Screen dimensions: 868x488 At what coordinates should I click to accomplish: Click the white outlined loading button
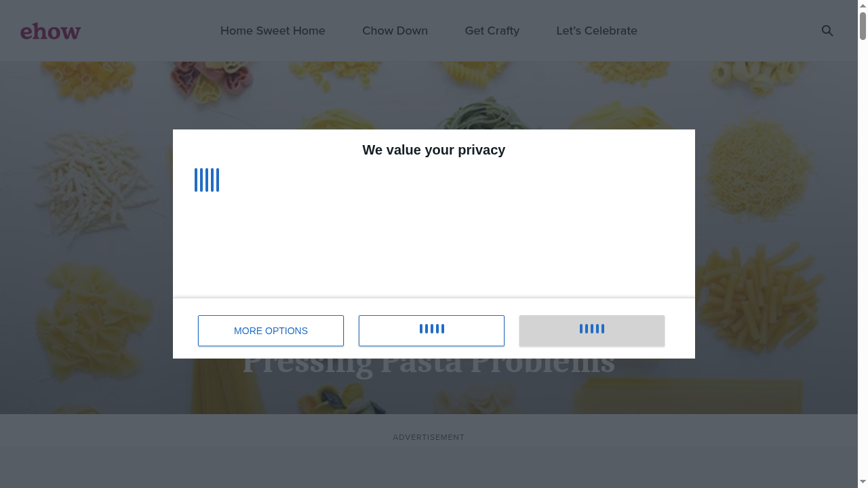[x=431, y=331]
